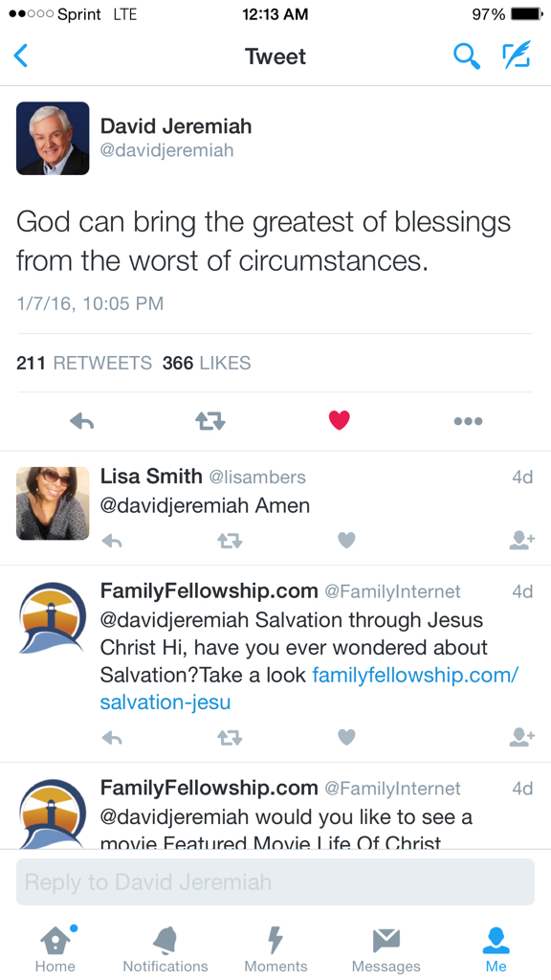This screenshot has width=551, height=980.
Task: Like Lisa Smith's Amen reply
Action: click(x=346, y=540)
